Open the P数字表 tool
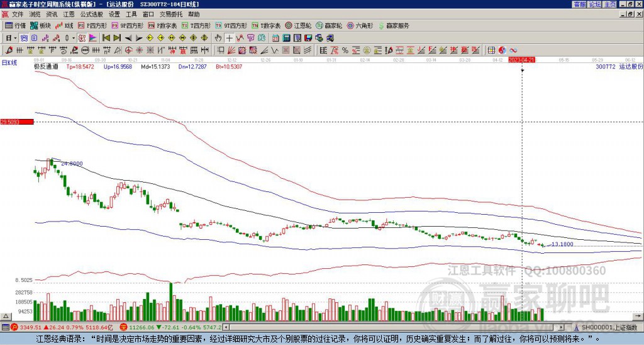The height and width of the screenshot is (345, 644). 162,26
